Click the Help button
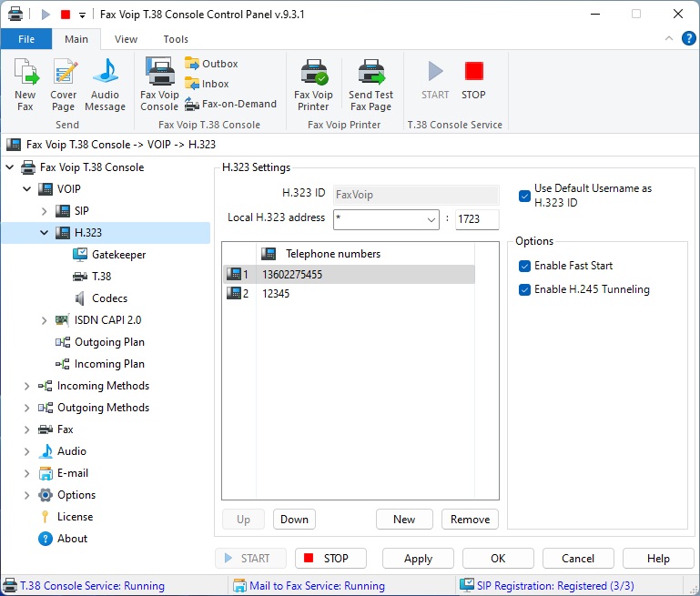700x596 pixels. (x=658, y=558)
